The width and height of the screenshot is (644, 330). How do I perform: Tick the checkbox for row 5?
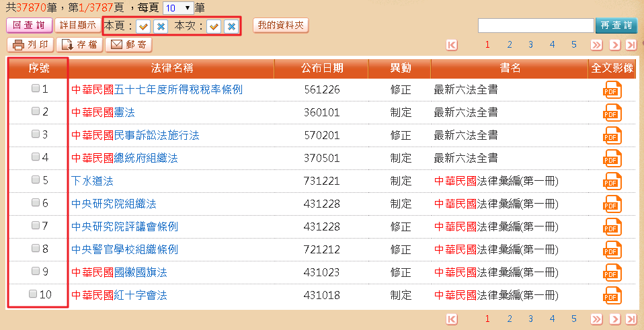pos(36,180)
